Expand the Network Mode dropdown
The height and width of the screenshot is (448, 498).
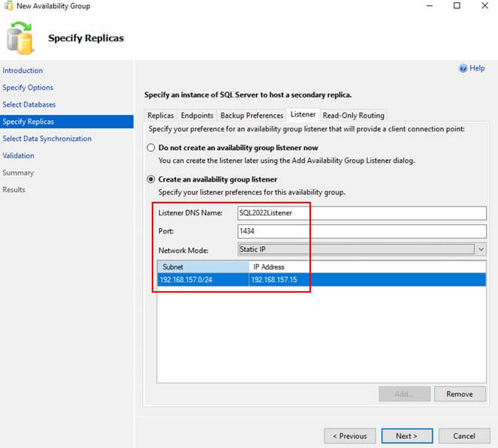(481, 249)
